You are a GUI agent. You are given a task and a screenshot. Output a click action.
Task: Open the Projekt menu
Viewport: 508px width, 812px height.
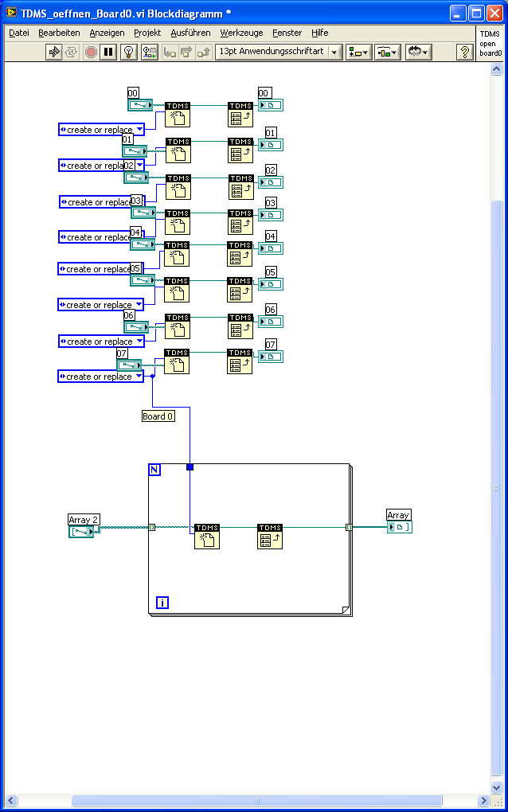[x=147, y=33]
